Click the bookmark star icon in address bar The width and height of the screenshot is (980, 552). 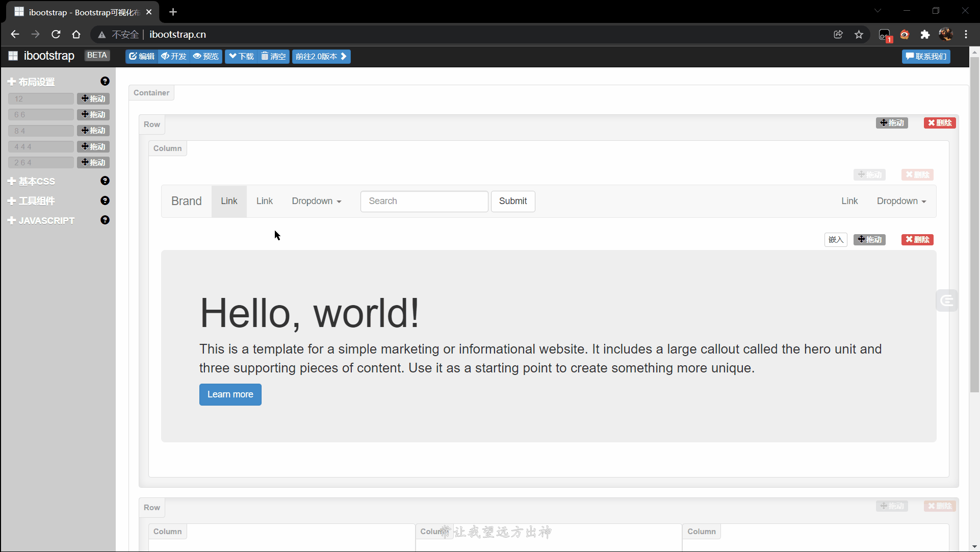(859, 35)
